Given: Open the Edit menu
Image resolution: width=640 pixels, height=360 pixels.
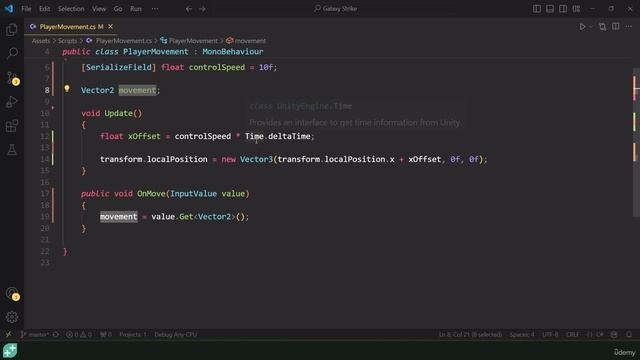Looking at the screenshot, I should pyautogui.click(x=44, y=9).
